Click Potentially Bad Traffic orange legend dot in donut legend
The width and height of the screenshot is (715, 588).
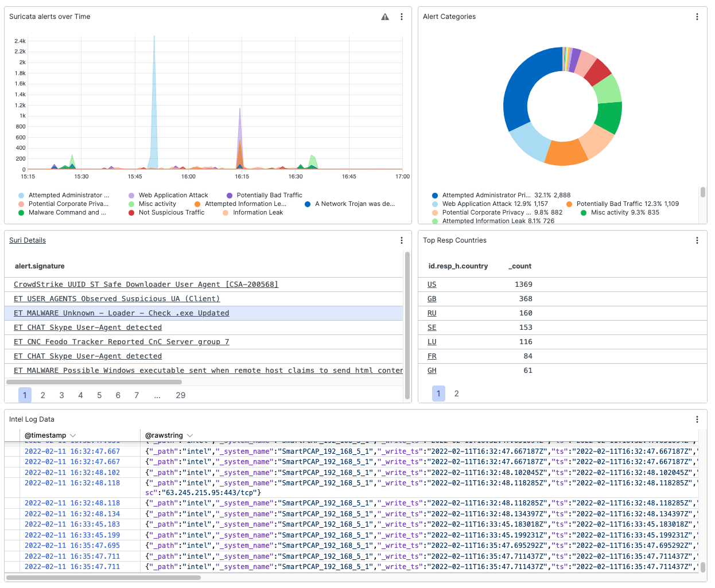[569, 204]
